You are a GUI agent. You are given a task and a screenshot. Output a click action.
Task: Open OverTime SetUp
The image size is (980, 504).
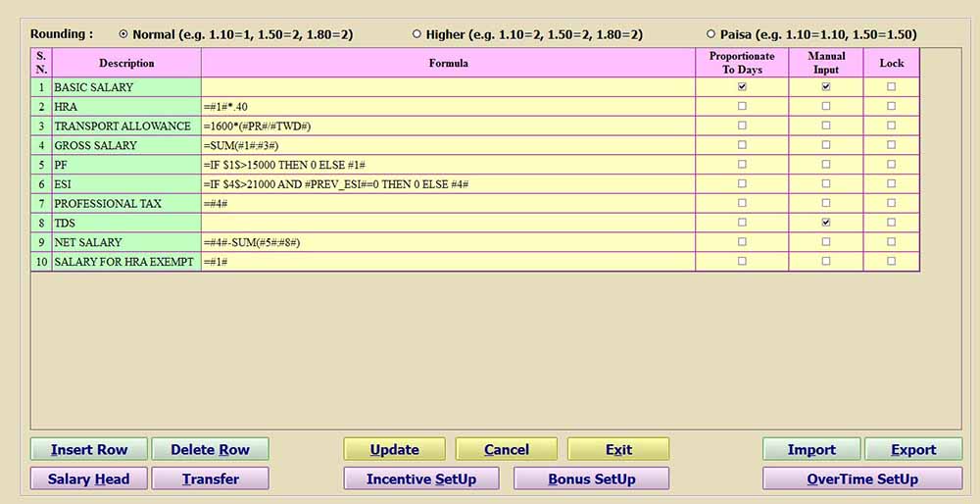(x=862, y=479)
